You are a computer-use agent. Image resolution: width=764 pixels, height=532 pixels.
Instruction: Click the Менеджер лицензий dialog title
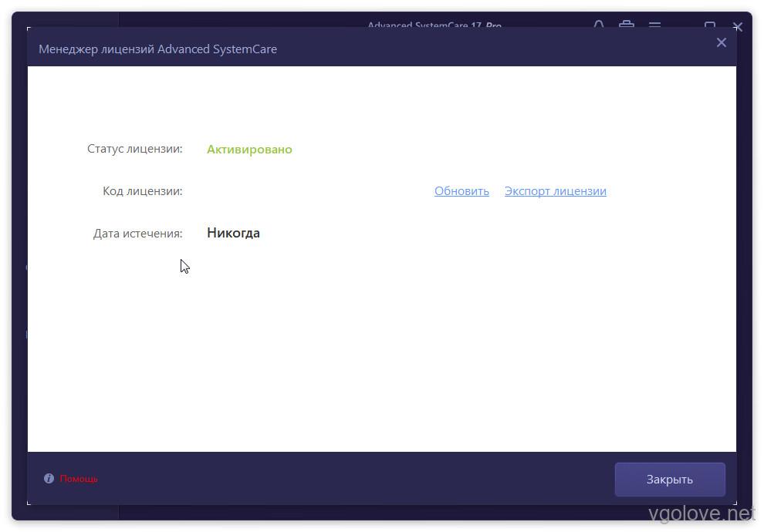click(x=157, y=49)
